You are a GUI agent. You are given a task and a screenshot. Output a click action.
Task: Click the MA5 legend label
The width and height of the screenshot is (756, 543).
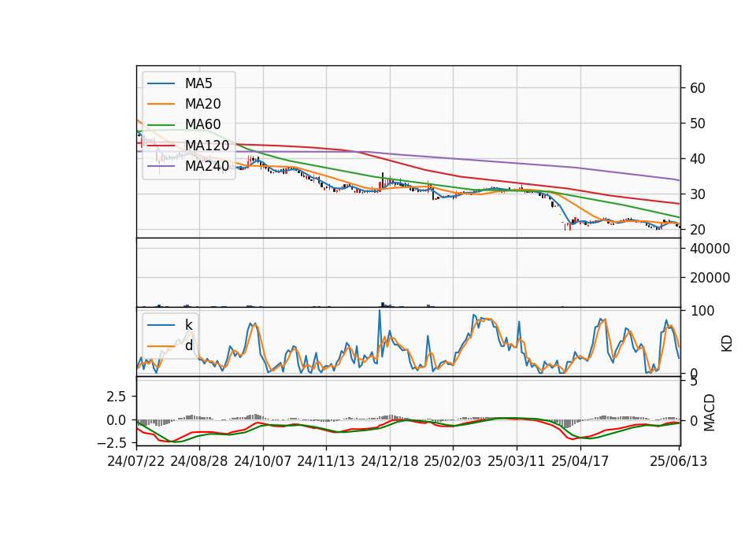click(198, 83)
